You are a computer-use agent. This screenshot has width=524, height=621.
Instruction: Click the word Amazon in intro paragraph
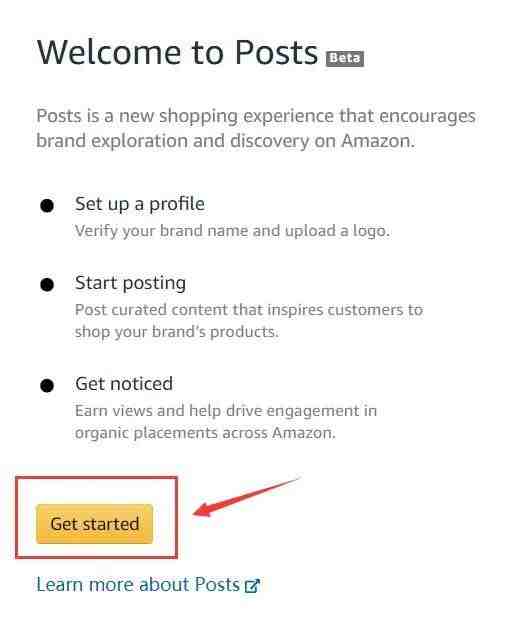pos(377,141)
